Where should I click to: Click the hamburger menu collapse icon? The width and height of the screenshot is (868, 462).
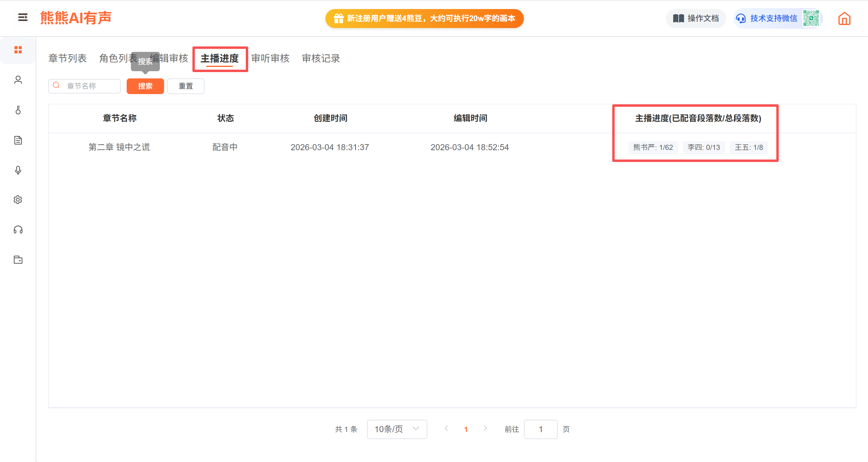click(x=23, y=17)
